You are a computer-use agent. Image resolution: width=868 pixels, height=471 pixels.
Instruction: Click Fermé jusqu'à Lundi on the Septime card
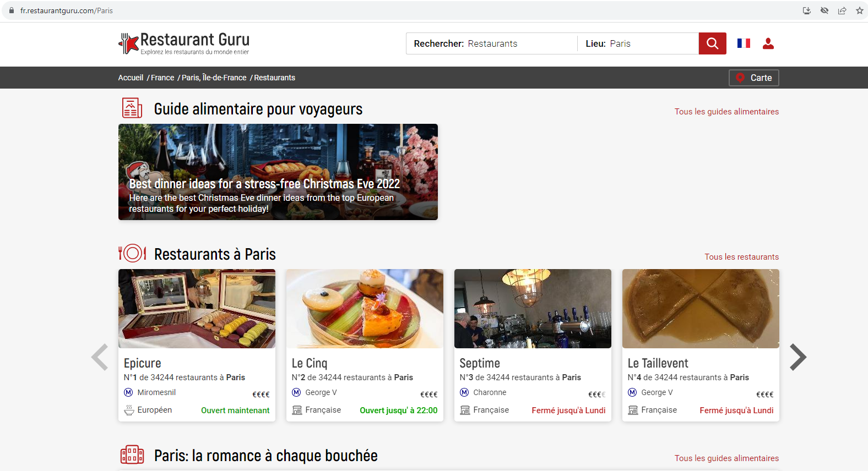(568, 410)
